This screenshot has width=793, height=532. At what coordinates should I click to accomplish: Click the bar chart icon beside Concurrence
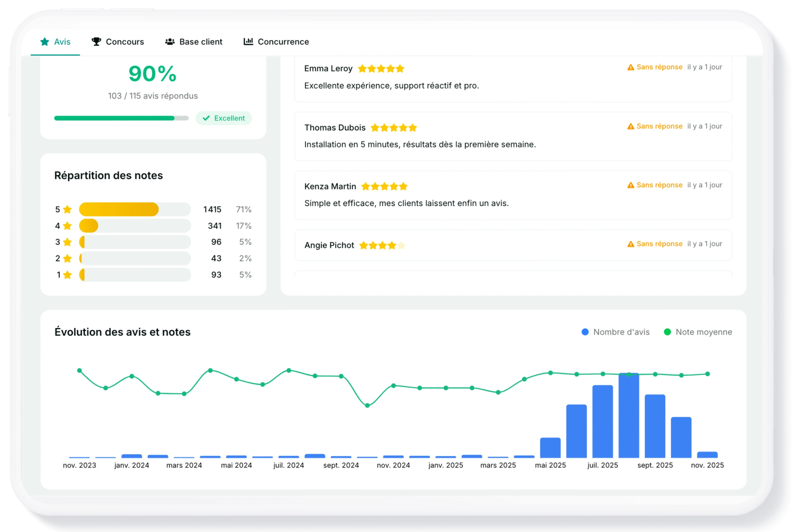pos(248,41)
